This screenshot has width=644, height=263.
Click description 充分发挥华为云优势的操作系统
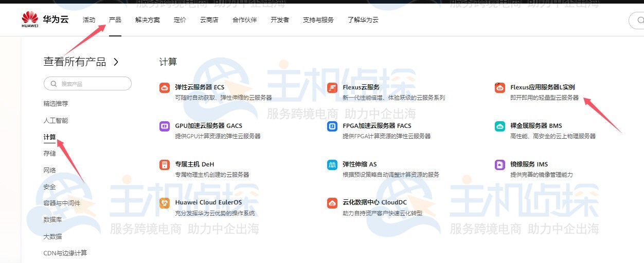pos(214,213)
